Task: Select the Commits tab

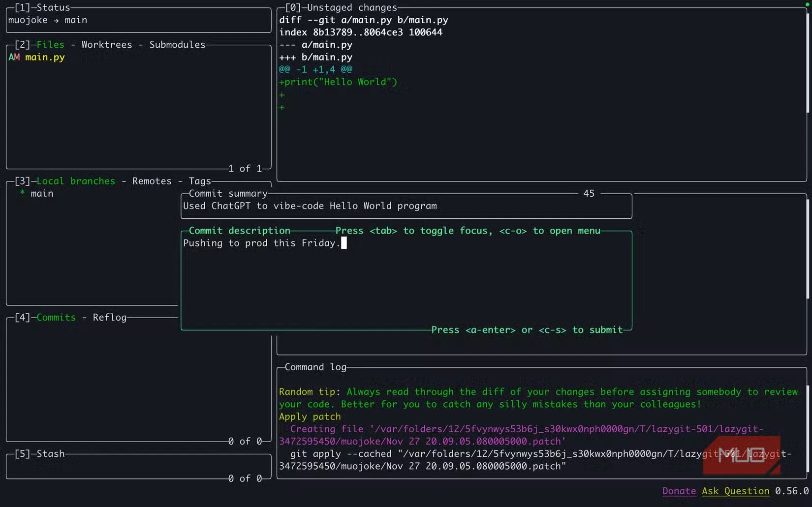Action: click(56, 318)
